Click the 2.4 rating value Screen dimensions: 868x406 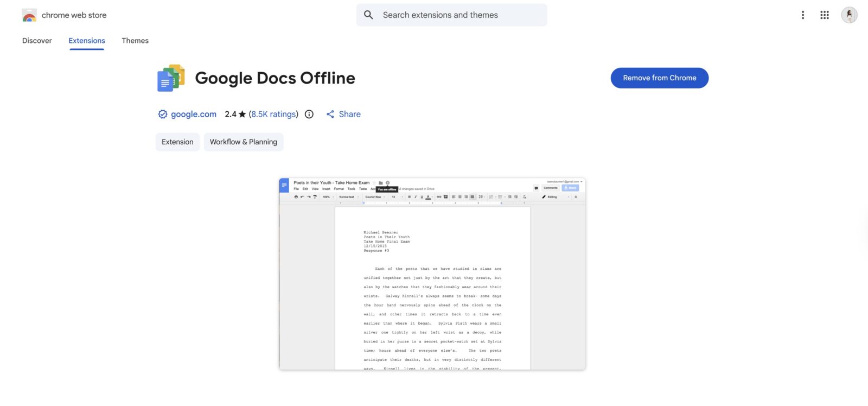[x=231, y=114]
